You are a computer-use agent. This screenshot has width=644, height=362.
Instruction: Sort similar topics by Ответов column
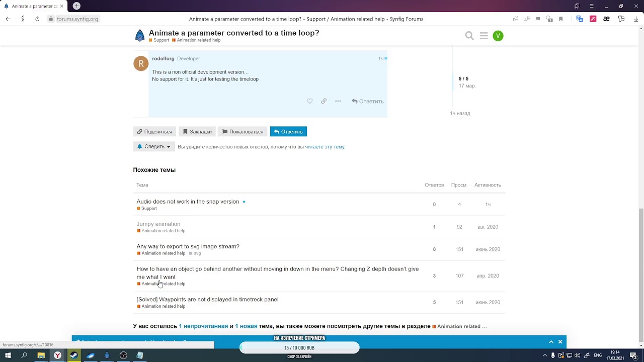[x=434, y=185]
